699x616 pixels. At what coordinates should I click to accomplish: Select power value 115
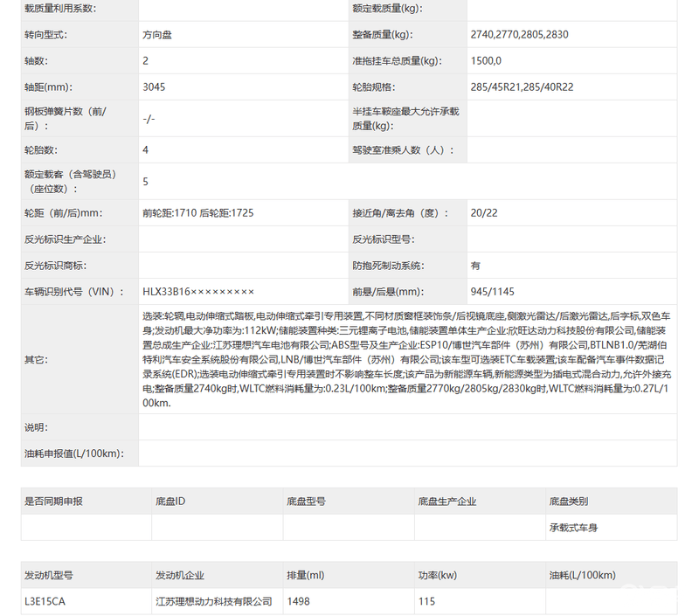(x=426, y=602)
